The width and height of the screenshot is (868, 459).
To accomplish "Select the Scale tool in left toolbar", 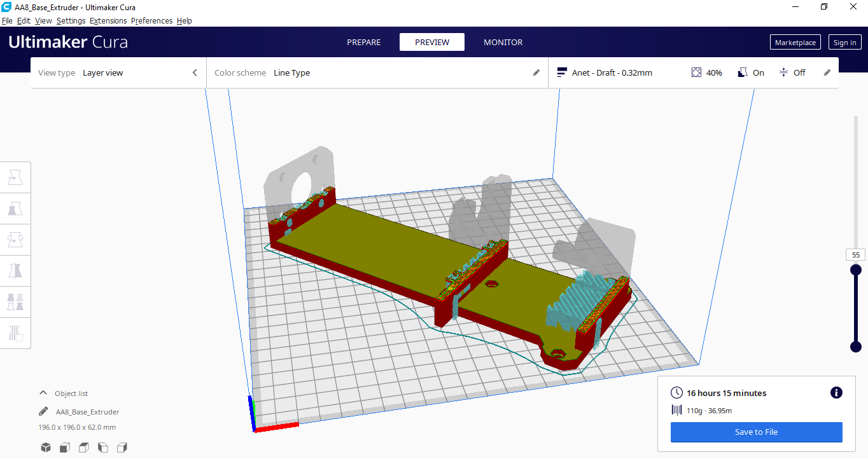I will 15,209.
